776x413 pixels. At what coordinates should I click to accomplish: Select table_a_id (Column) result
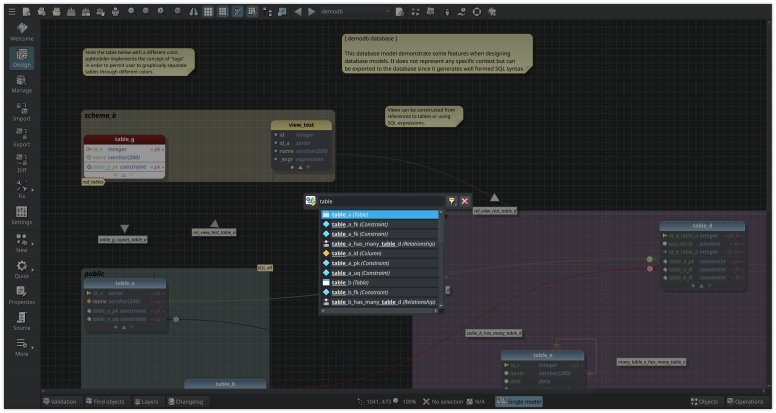coord(380,253)
